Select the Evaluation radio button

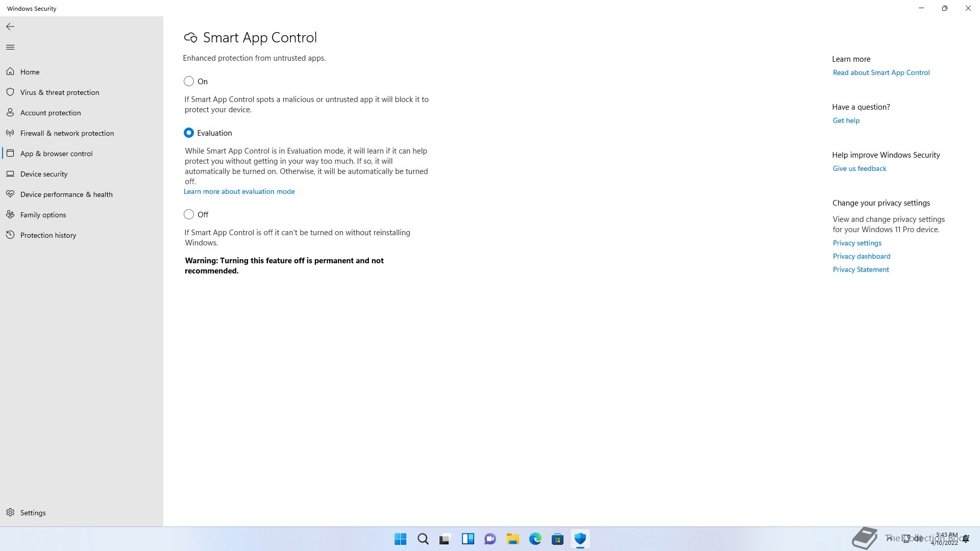189,133
